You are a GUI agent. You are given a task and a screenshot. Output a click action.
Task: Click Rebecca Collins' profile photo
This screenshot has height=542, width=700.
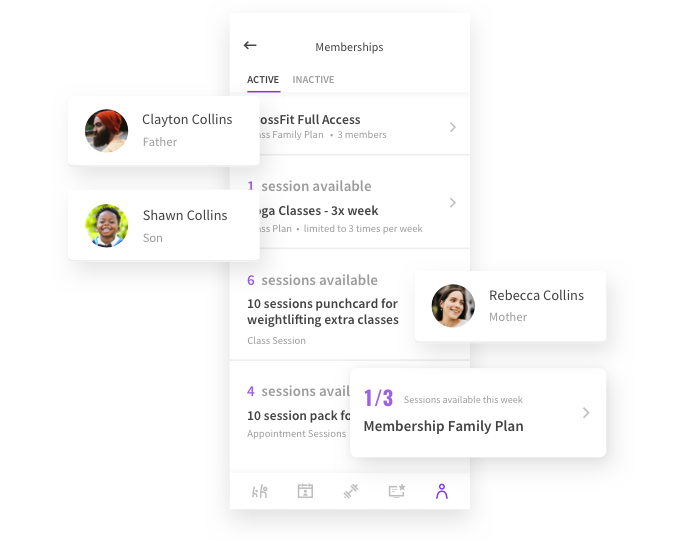click(453, 306)
